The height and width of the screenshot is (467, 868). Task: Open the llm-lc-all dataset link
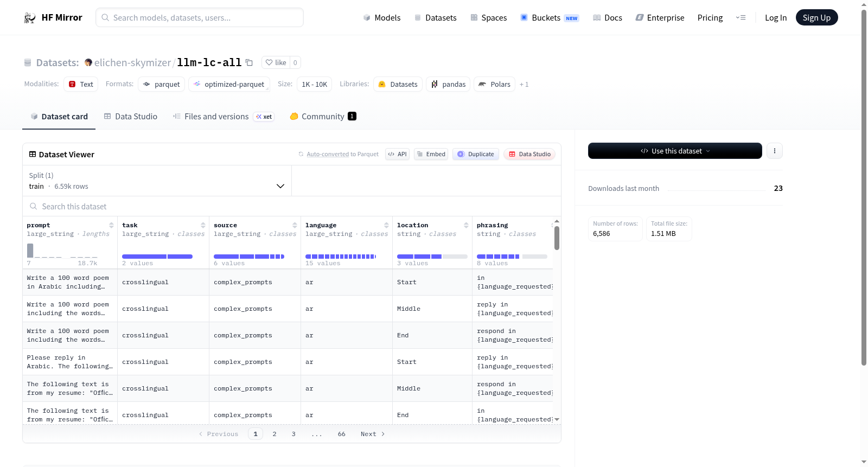209,62
